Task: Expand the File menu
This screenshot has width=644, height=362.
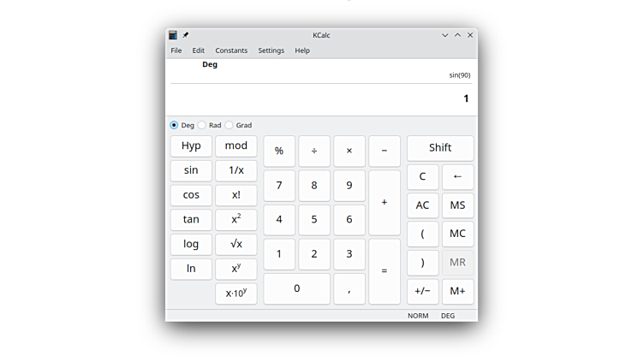Action: click(176, 50)
